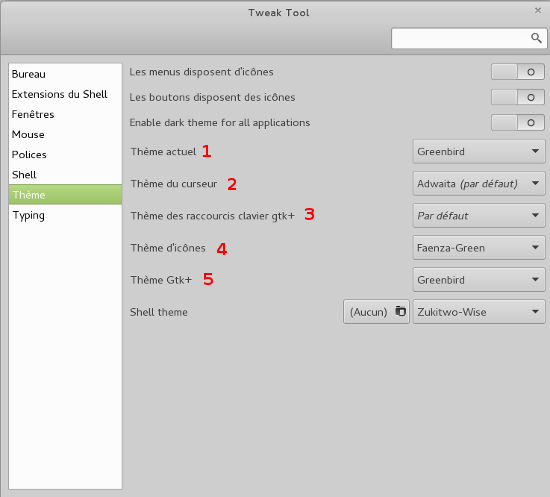Toggle 'Les boutons disposent des icônes' switch
The width and height of the screenshot is (550, 497).
click(x=518, y=97)
